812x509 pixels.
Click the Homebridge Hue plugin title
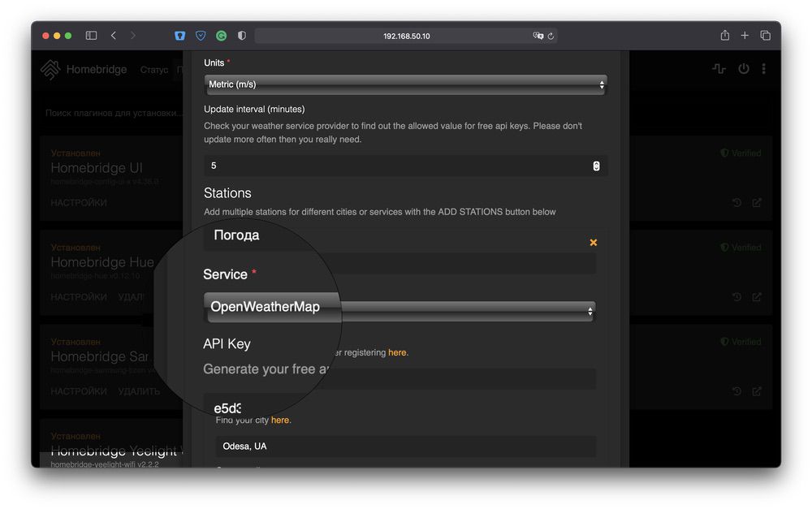click(x=102, y=262)
